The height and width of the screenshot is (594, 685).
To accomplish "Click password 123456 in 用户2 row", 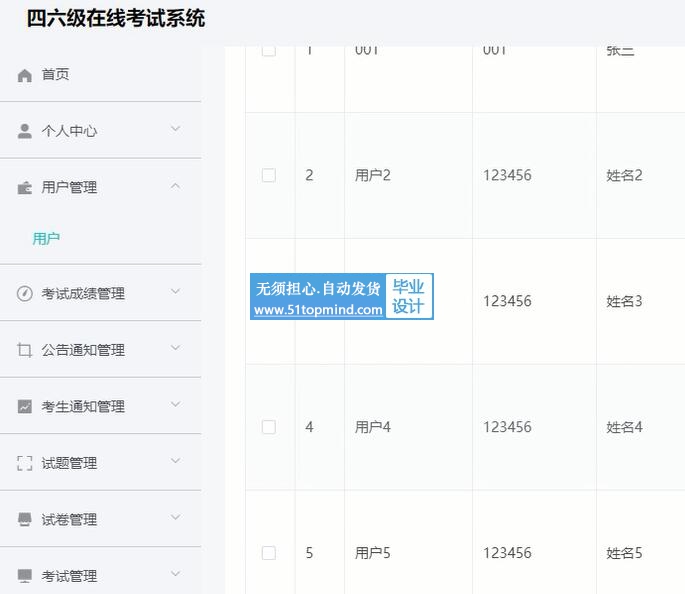I will (507, 175).
